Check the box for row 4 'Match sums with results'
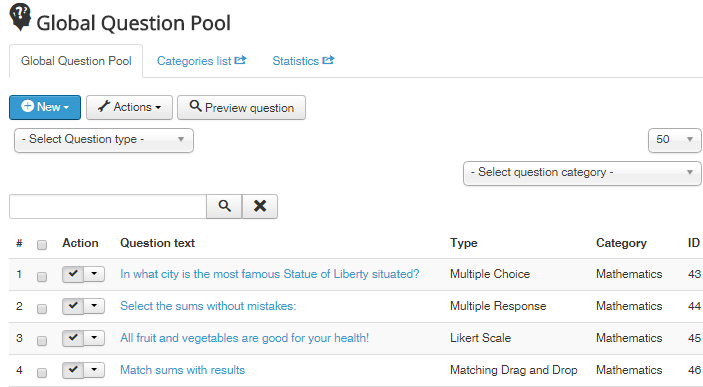Screen dimensions: 703x387 tap(42, 373)
